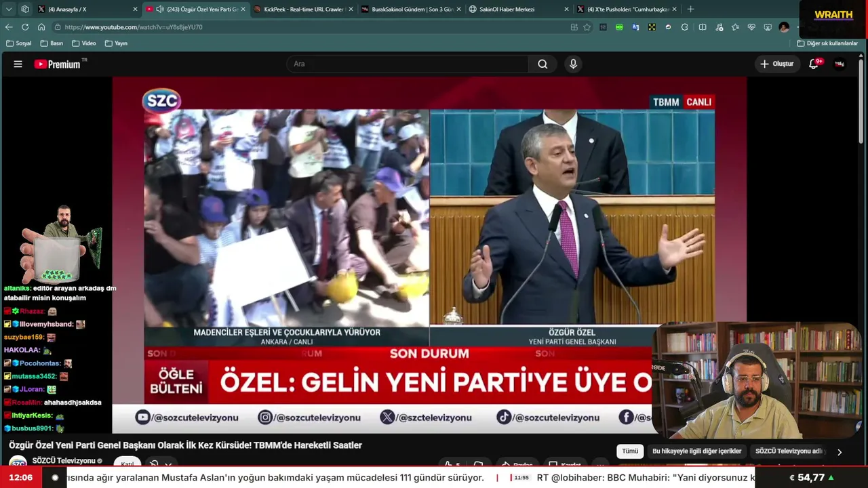Switch to KickPeek Real-time URL Crawler tab
The height and width of the screenshot is (488, 868).
(x=304, y=9)
